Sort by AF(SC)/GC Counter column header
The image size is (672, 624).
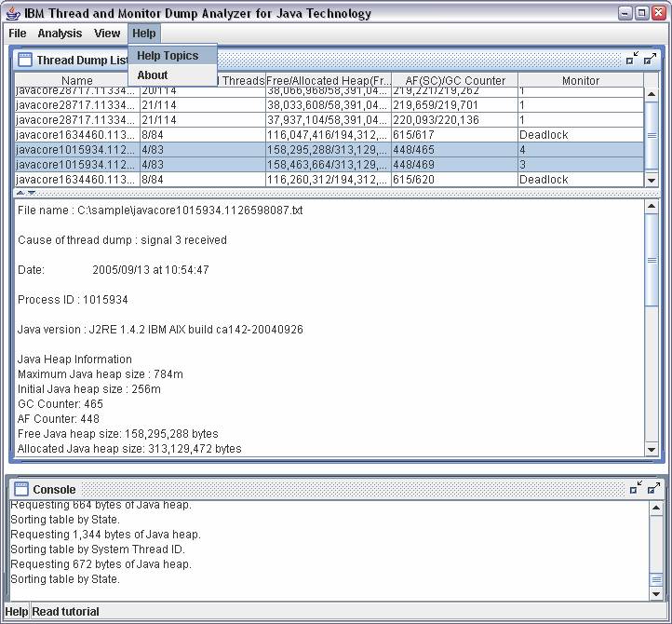(455, 80)
